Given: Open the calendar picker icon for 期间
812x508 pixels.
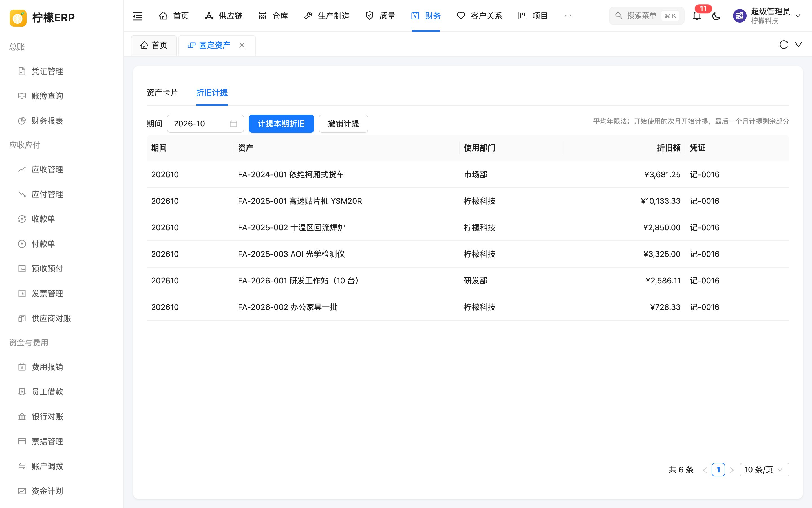Looking at the screenshot, I should pos(233,124).
